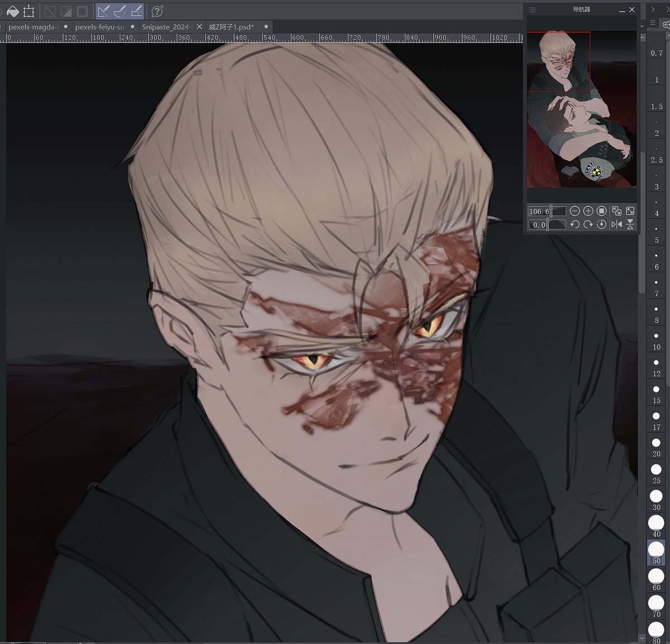Select brush size 1
670x644 pixels.
(x=656, y=73)
